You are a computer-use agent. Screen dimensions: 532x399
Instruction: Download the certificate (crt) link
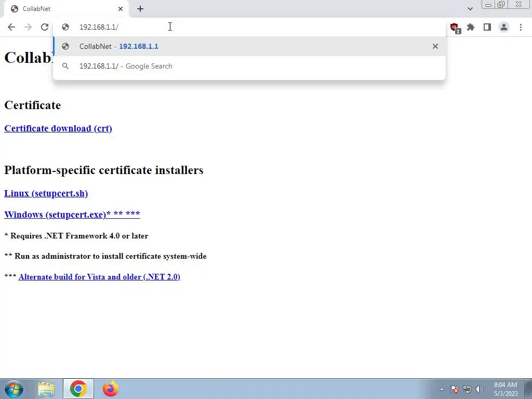[x=58, y=129]
